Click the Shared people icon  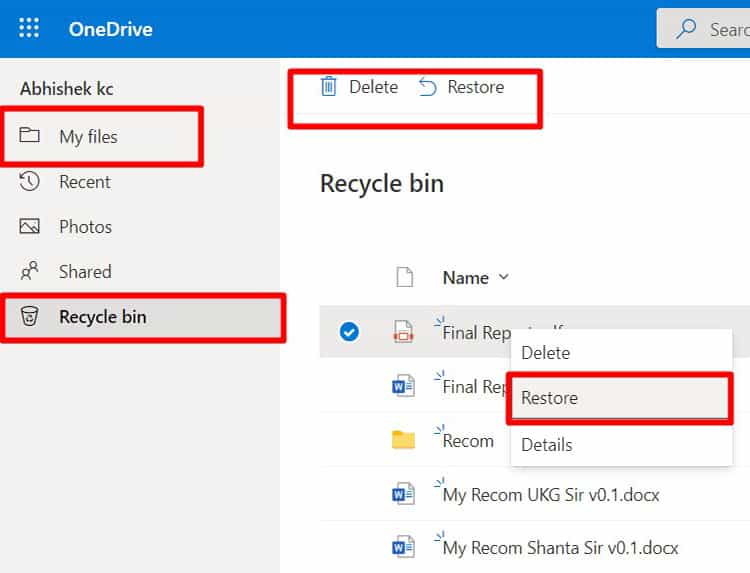[29, 271]
